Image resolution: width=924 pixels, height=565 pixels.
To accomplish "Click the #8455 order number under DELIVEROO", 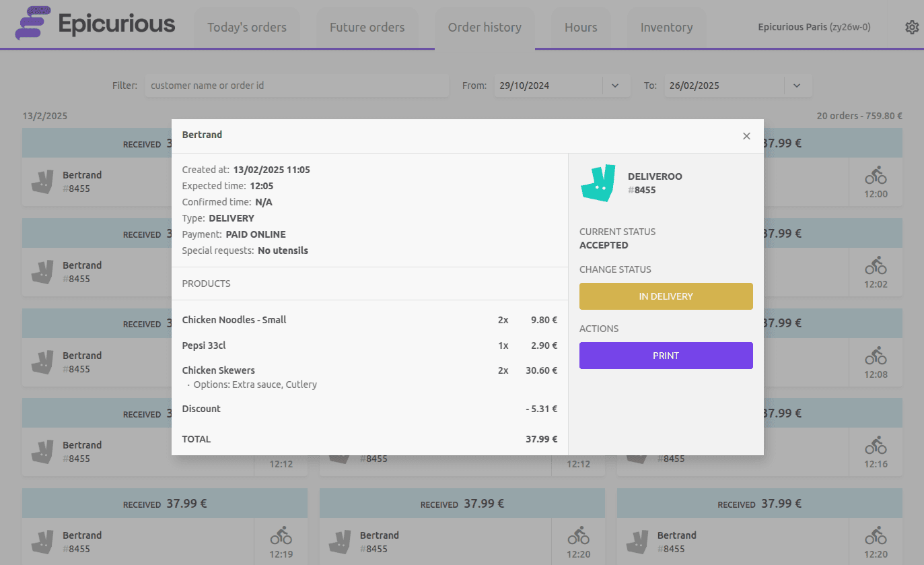I will pyautogui.click(x=642, y=190).
